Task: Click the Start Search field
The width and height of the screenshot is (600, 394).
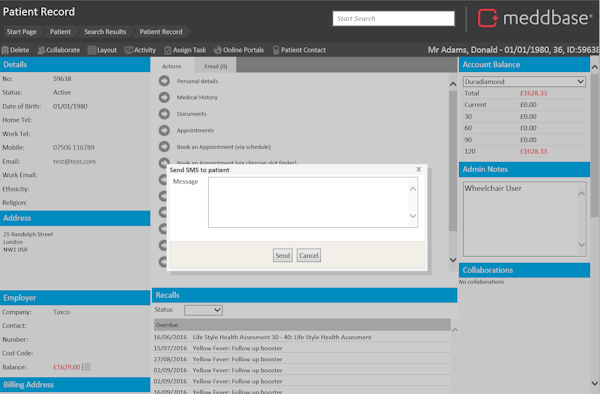Action: coord(393,18)
